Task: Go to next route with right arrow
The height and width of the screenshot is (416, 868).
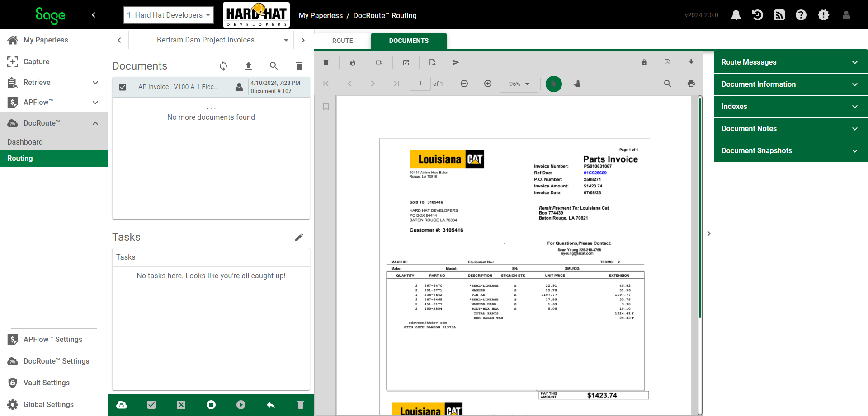Action: click(x=303, y=40)
